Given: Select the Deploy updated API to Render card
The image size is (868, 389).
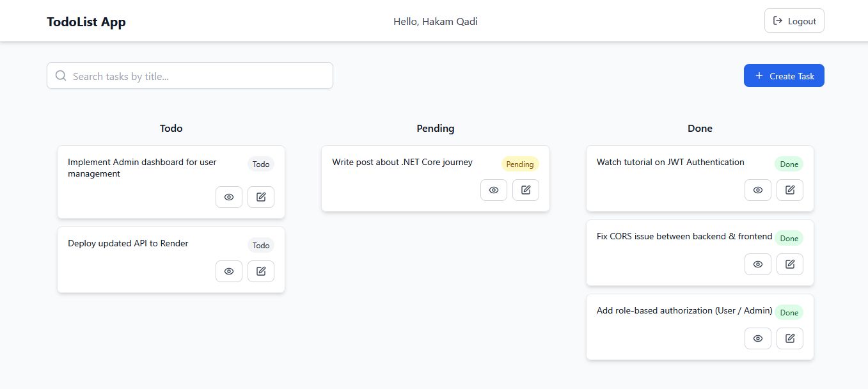Looking at the screenshot, I should pos(171,260).
